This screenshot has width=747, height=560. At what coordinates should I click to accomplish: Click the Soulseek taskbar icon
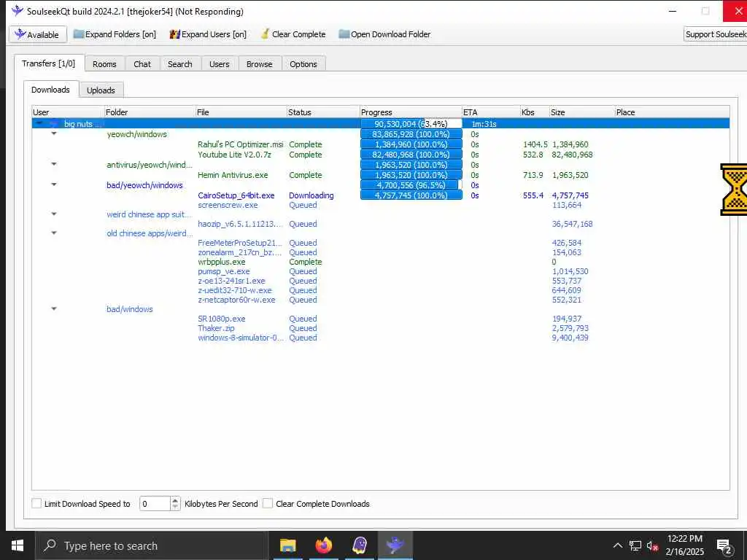pos(395,545)
